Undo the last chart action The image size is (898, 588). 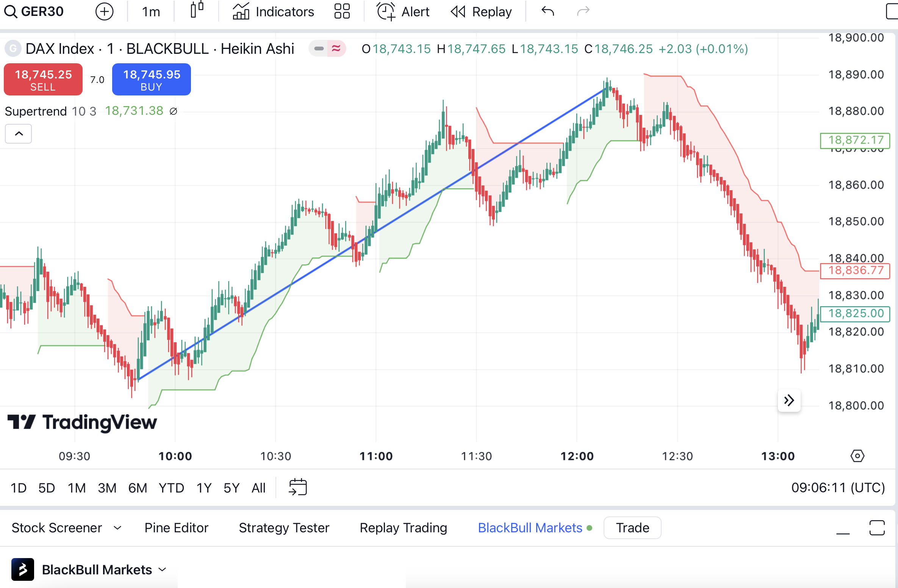tap(548, 11)
